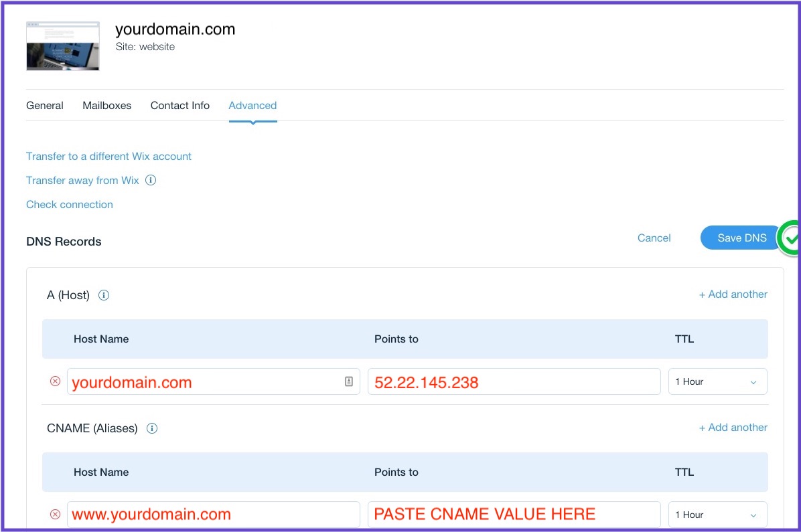Click the yourdomain.com page title
This screenshot has height=532, width=801.
[175, 29]
